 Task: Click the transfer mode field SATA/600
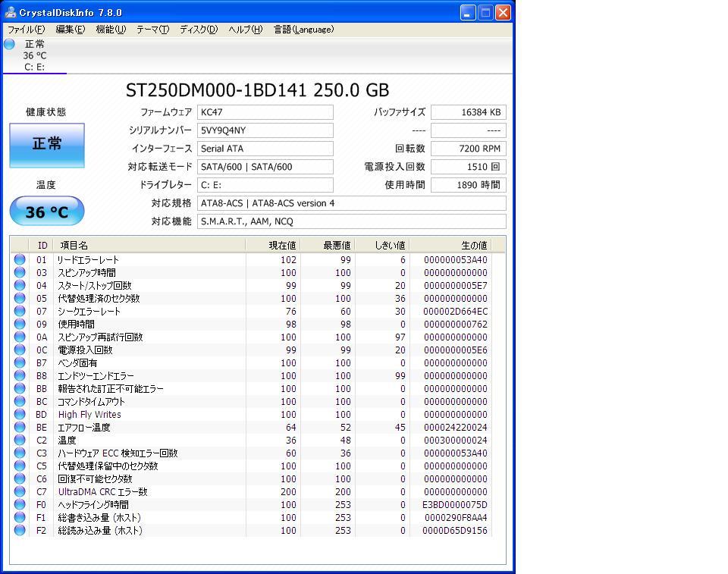(x=265, y=167)
